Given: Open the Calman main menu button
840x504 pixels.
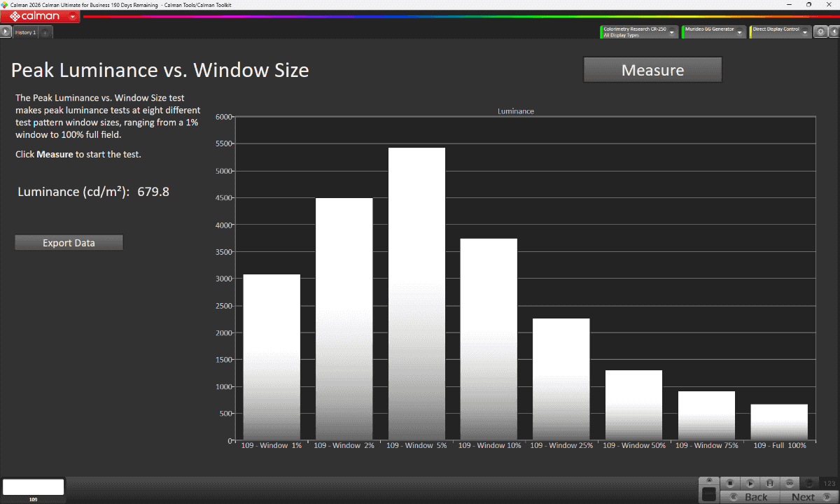Looking at the screenshot, I should (41, 16).
